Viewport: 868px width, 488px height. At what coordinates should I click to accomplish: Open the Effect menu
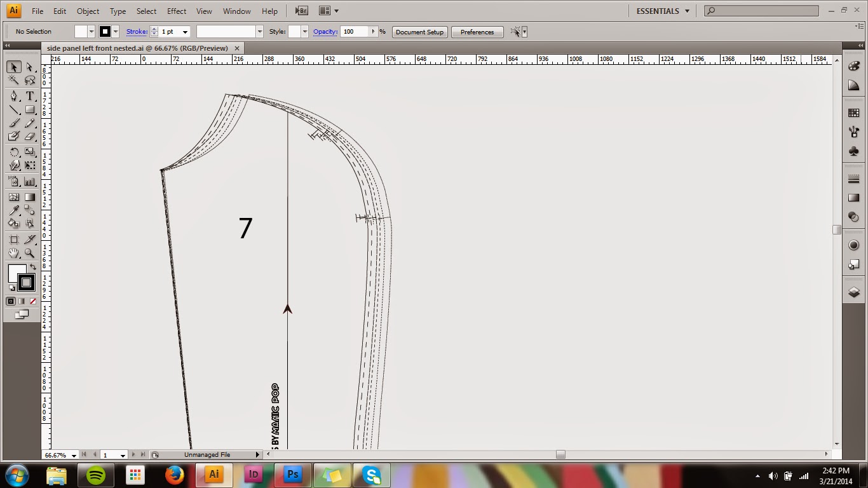coord(177,11)
